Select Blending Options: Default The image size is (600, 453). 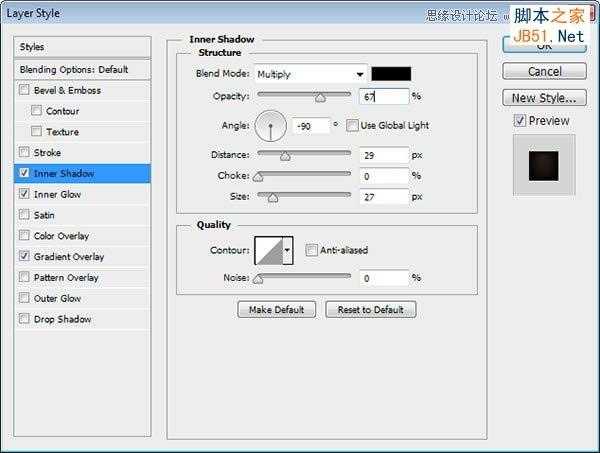[82, 70]
